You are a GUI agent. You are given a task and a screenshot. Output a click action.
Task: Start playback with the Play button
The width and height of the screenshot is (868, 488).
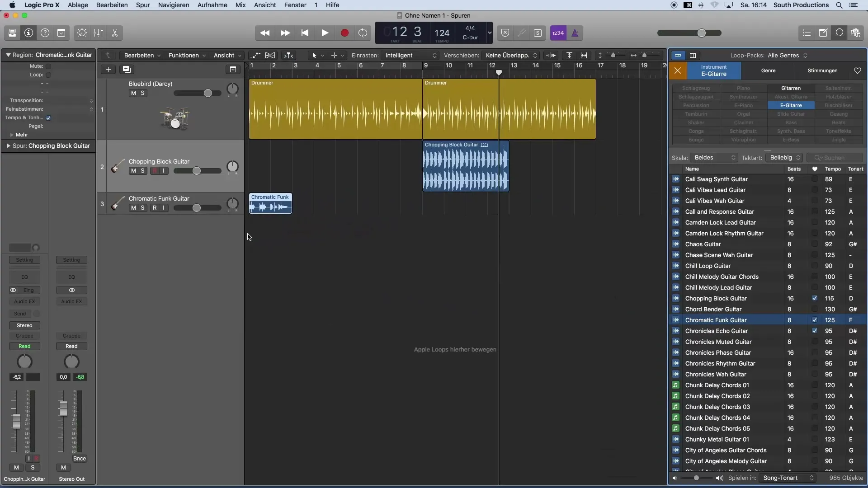click(x=325, y=33)
